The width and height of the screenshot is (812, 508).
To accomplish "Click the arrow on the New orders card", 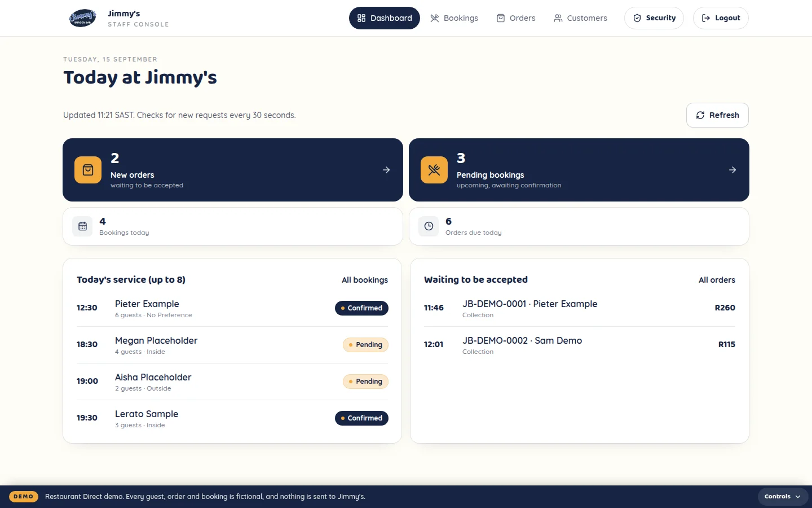I will point(386,170).
